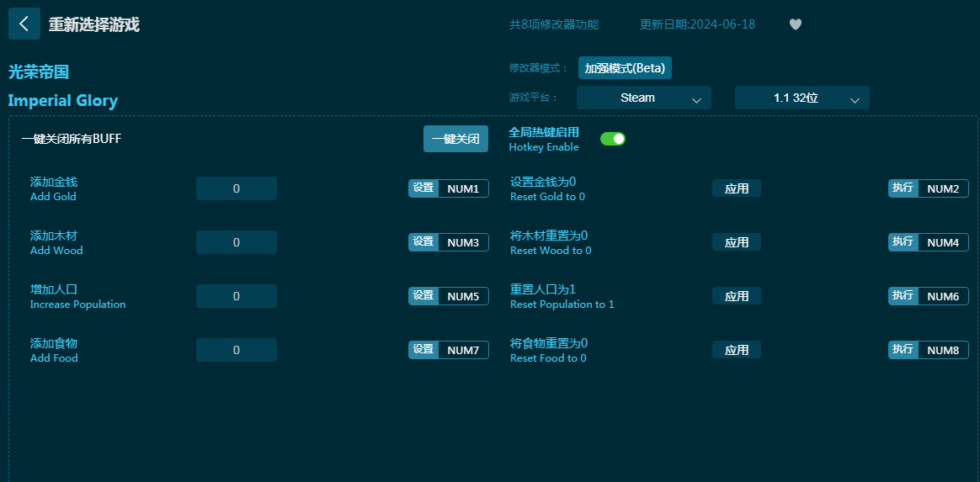This screenshot has width=980, height=482.
Task: Click 应用 for Reset Population to 1
Action: pyautogui.click(x=736, y=296)
